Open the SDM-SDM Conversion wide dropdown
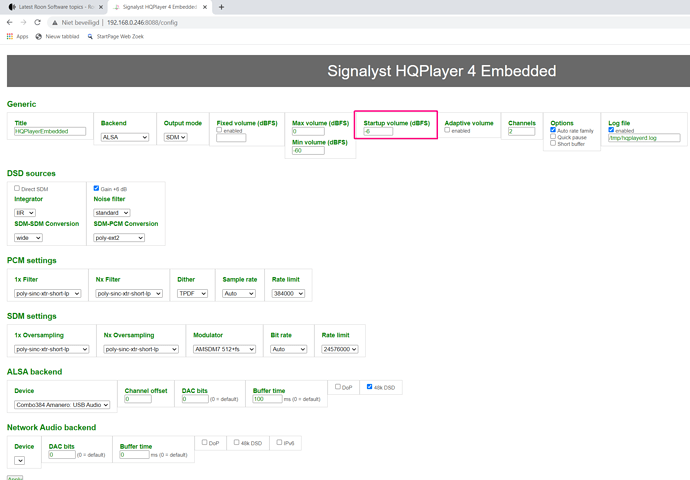690x480 pixels. point(28,238)
